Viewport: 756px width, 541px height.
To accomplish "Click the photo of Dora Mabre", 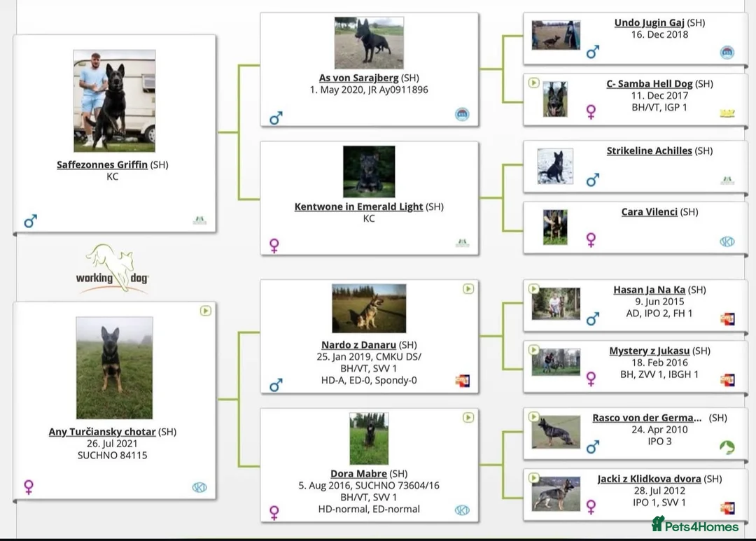I will (x=368, y=438).
